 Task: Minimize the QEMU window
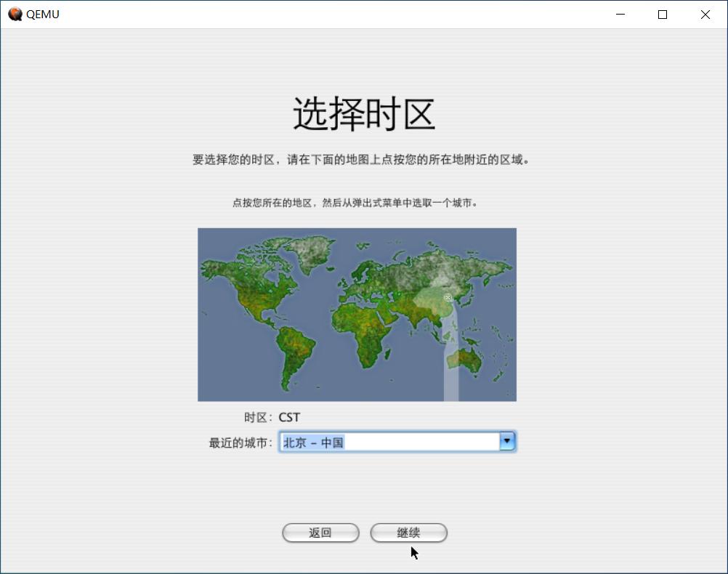coord(620,14)
